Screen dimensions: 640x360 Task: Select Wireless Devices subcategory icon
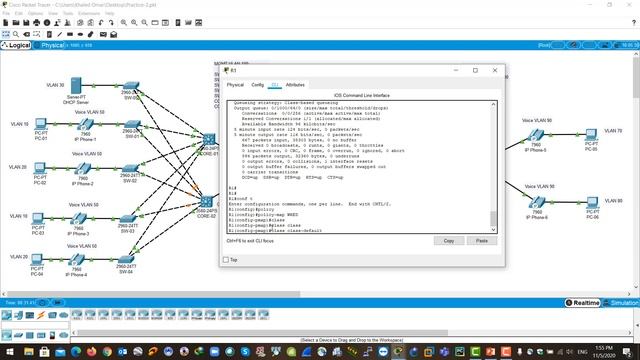tap(41, 335)
